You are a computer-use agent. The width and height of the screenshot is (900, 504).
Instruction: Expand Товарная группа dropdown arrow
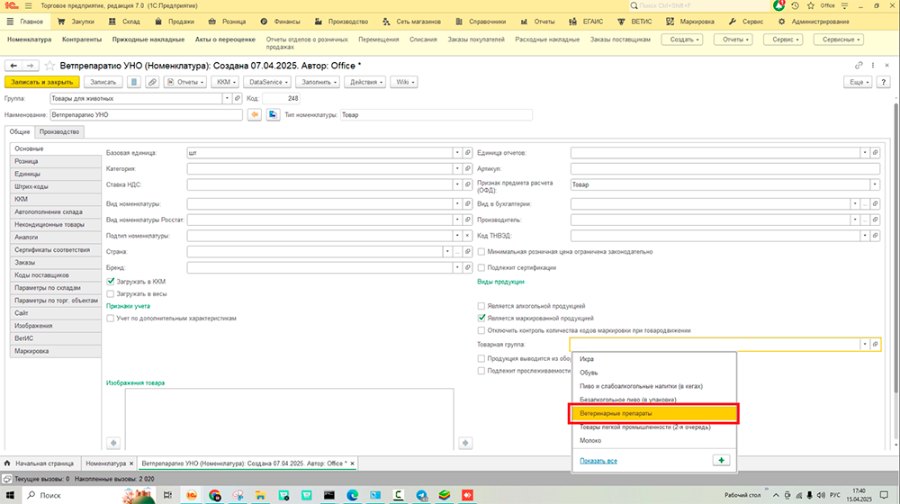pos(865,344)
